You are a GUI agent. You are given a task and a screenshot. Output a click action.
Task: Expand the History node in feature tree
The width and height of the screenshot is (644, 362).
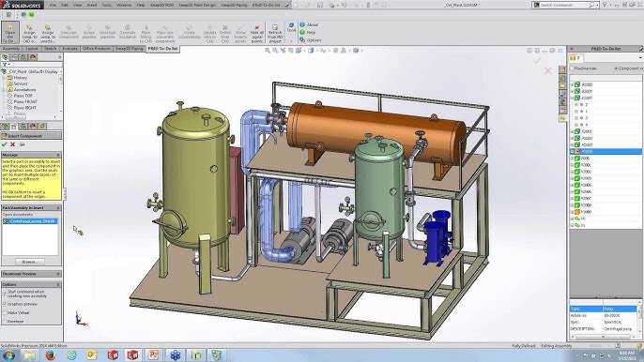[4, 78]
